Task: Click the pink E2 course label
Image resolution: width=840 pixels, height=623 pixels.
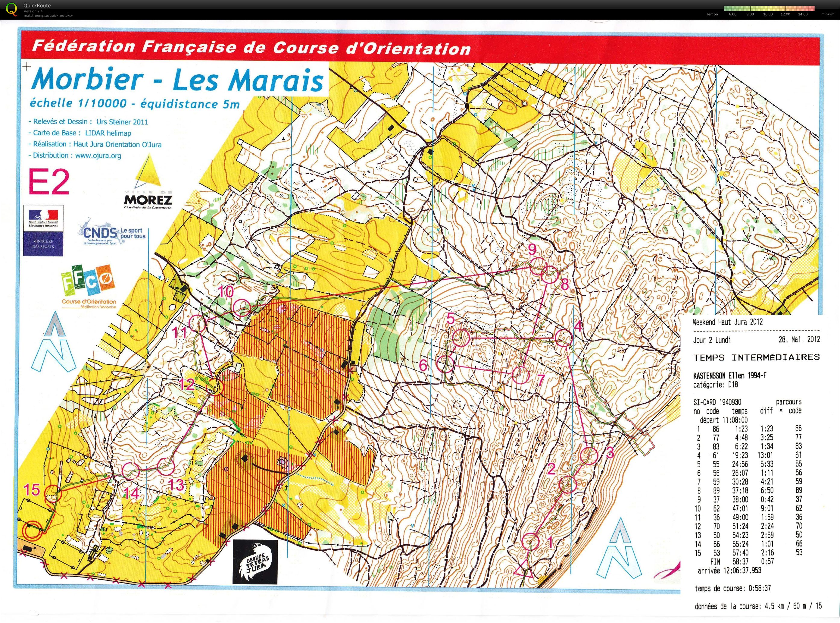Action: 49,182
